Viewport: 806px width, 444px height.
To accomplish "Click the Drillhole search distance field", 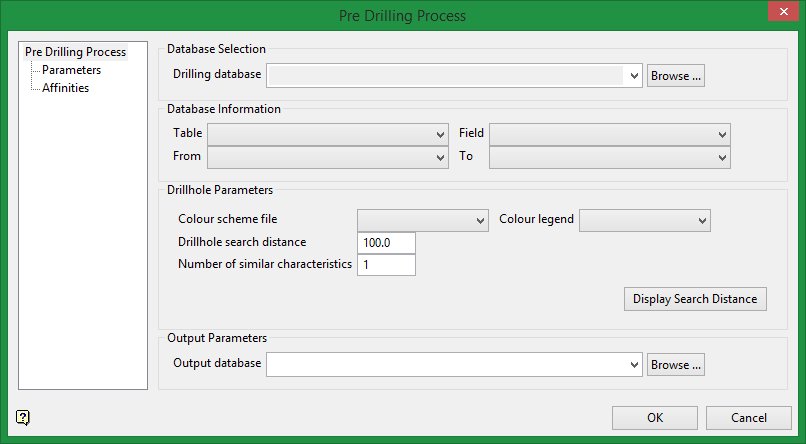I will [386, 243].
